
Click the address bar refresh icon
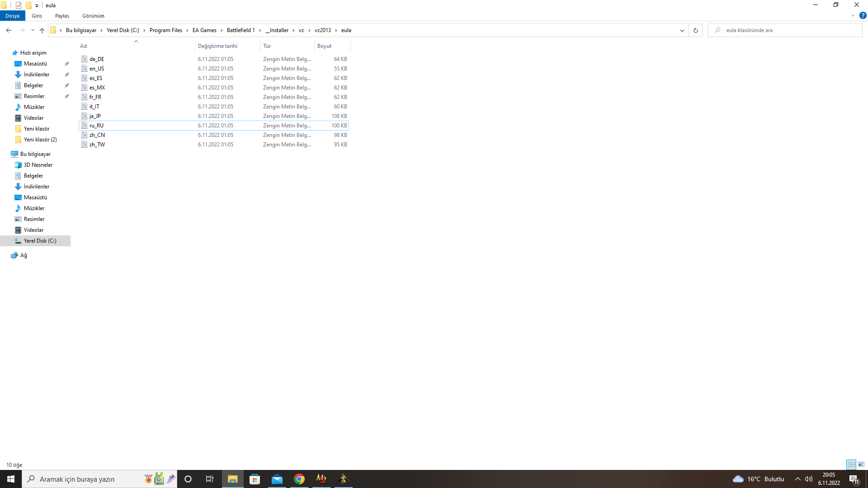click(695, 30)
